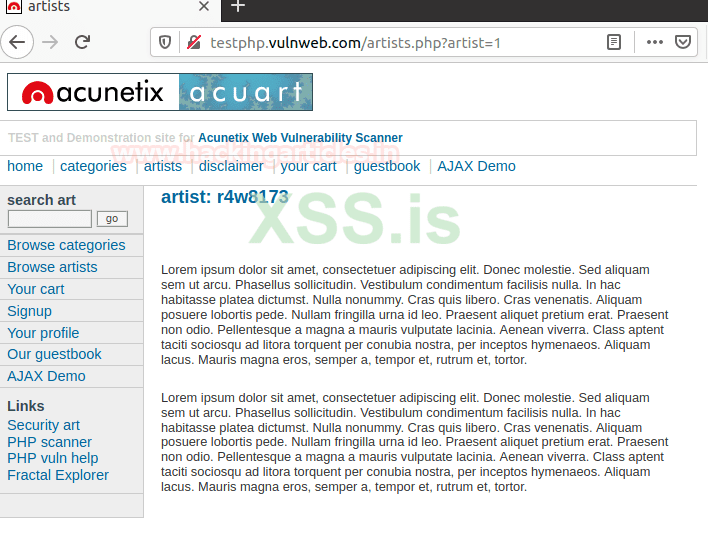Viewport: 708px width, 534px height.
Task: Open a new tab with plus button
Action: pos(238,6)
